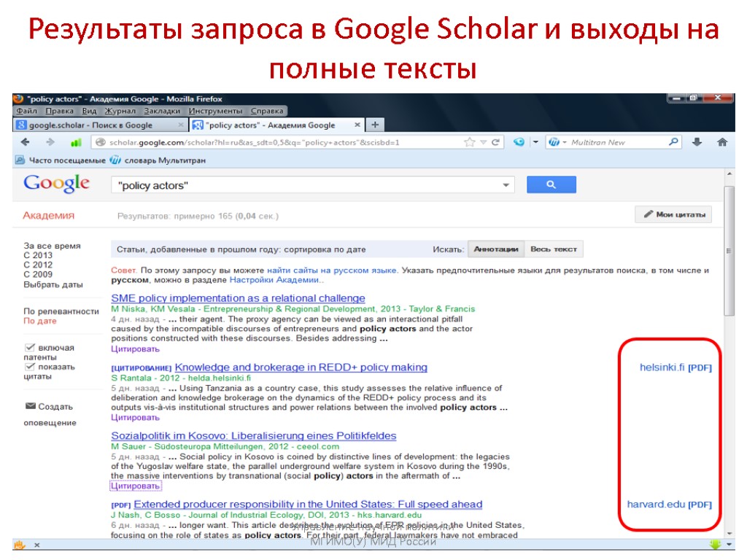Viewport: 747px width, 560px height.
Task: Open the Правка menu
Action: (60, 111)
